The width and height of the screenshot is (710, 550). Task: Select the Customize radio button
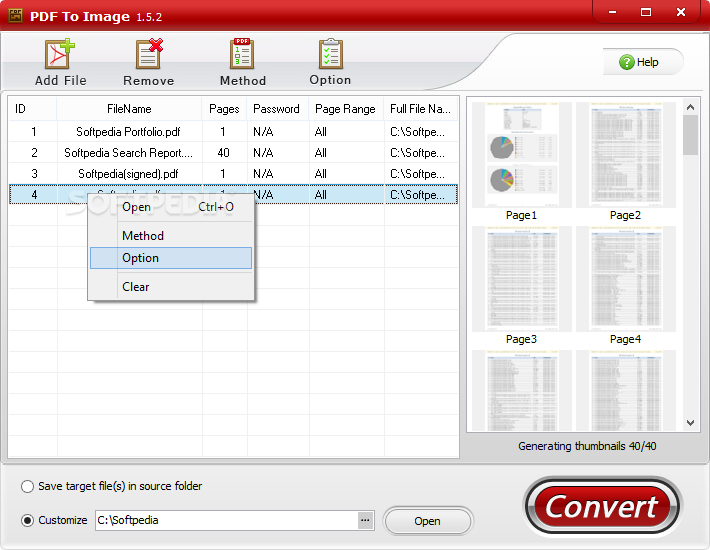coord(28,521)
